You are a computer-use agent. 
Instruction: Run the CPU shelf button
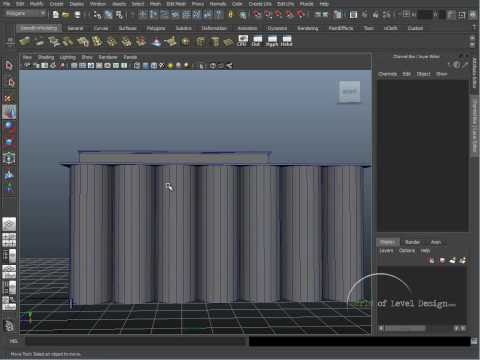243,41
